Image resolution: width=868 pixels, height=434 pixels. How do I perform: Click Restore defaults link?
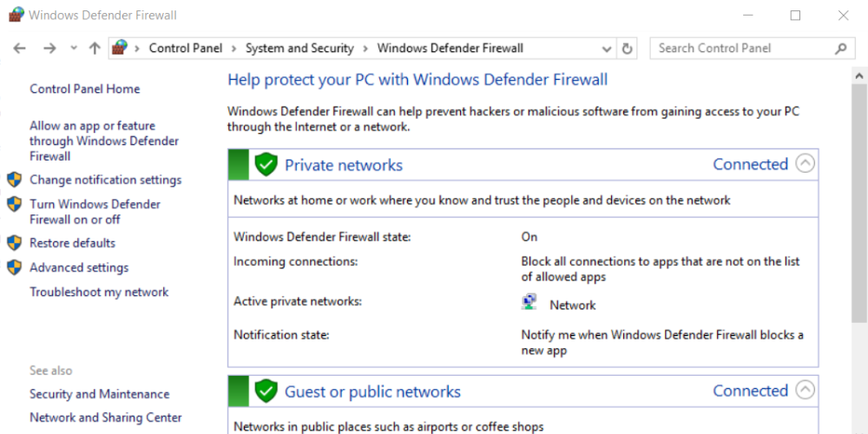pos(73,243)
